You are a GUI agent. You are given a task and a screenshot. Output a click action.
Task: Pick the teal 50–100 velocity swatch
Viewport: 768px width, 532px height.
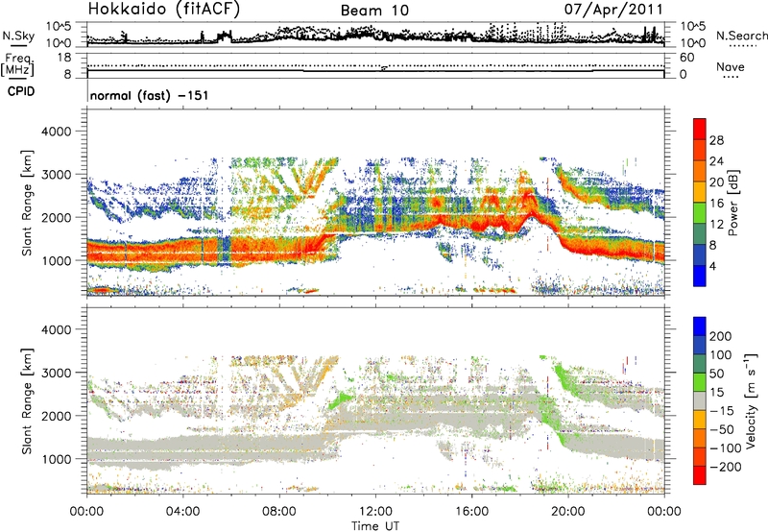pyautogui.click(x=700, y=364)
